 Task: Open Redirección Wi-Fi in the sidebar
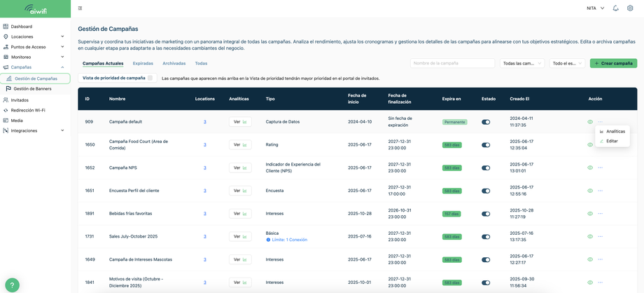(28, 110)
